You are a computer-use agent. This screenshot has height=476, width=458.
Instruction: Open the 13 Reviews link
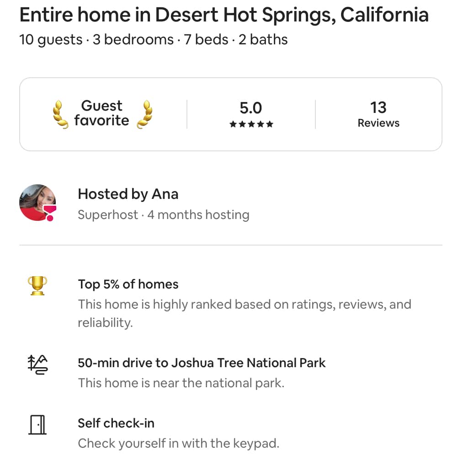378,114
